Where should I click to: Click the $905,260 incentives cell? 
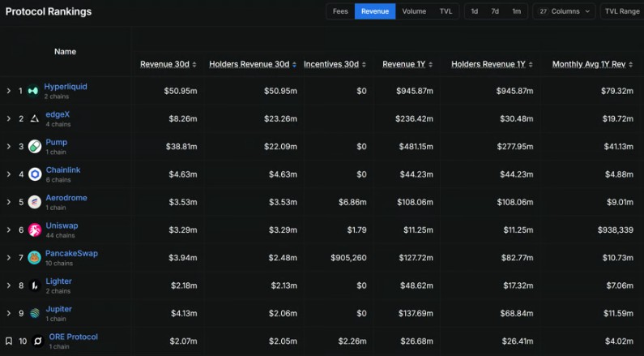[x=348, y=258]
